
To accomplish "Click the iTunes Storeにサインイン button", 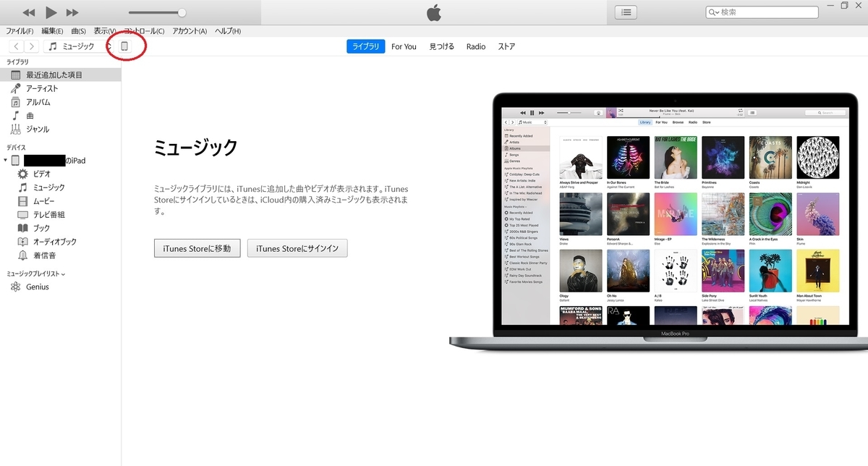I will click(x=297, y=248).
